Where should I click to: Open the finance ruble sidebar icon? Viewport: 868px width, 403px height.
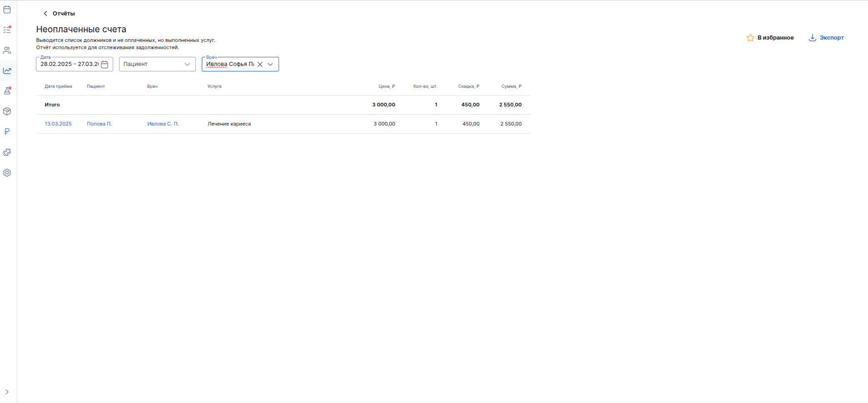pos(7,132)
